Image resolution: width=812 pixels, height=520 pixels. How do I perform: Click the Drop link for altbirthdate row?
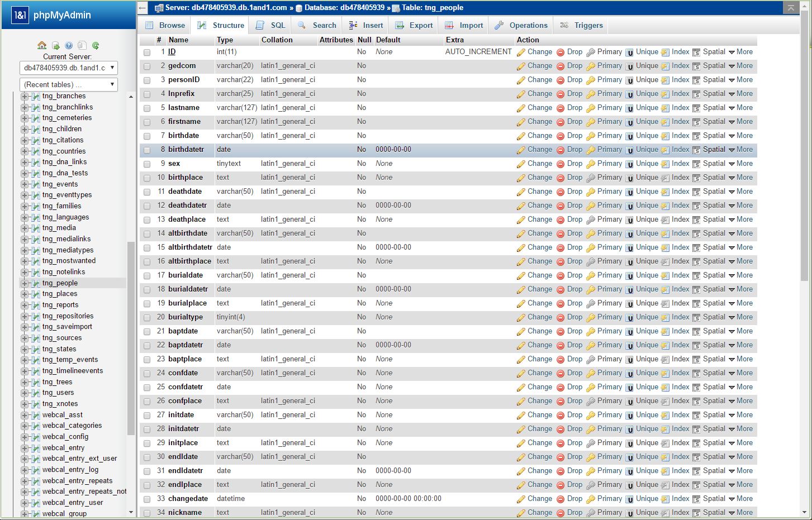[x=574, y=233]
